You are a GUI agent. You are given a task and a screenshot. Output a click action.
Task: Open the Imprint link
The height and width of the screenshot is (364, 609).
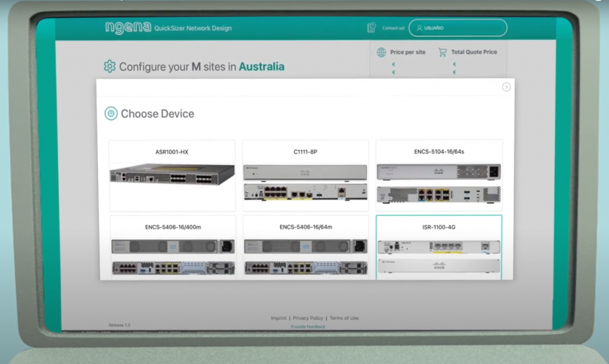coord(278,318)
